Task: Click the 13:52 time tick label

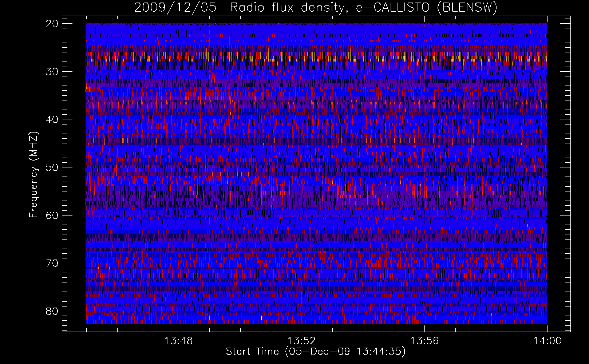Action: pyautogui.click(x=301, y=341)
